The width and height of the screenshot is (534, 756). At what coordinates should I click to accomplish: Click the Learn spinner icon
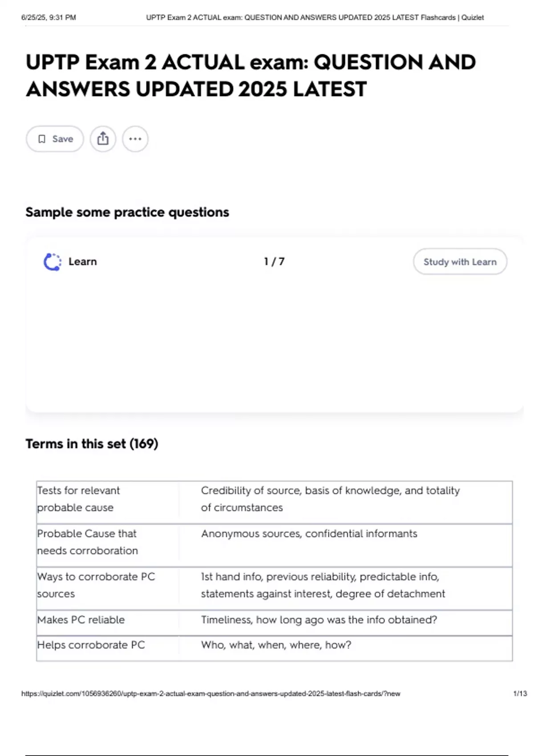coord(53,262)
